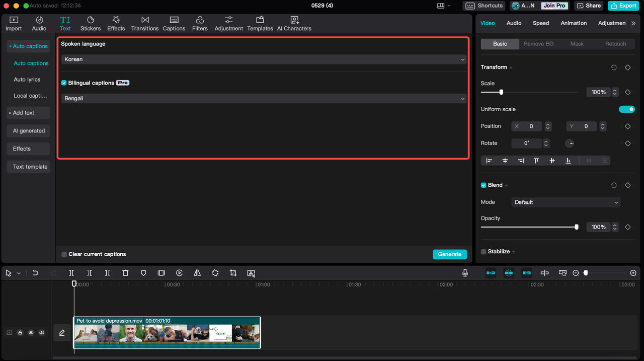Turn off the Uniform scale switch
Screen dimensions: 644x361
coord(627,109)
